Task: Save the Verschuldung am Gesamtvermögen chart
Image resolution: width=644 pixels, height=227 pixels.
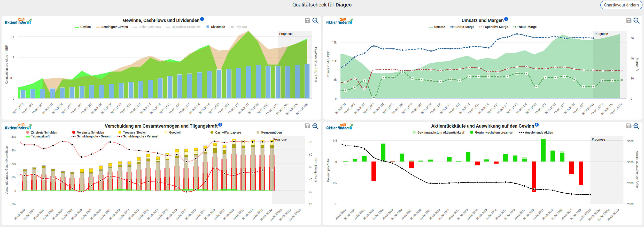Action: click(x=307, y=126)
